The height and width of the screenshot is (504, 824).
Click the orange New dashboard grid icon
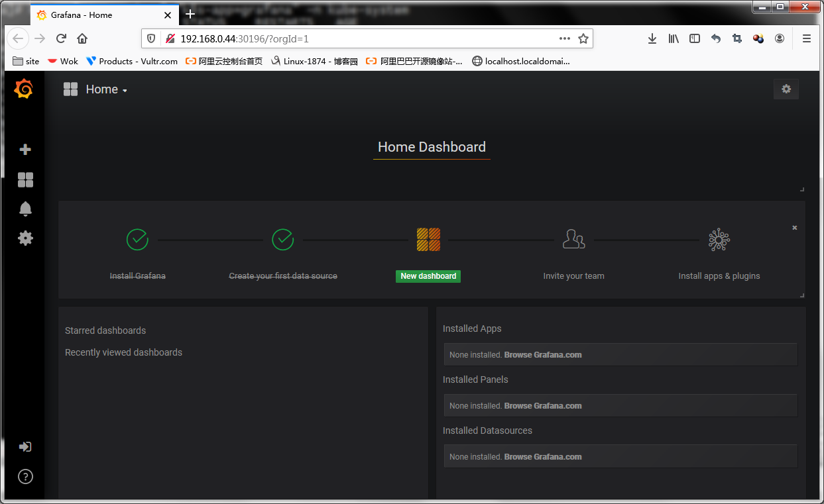click(428, 239)
